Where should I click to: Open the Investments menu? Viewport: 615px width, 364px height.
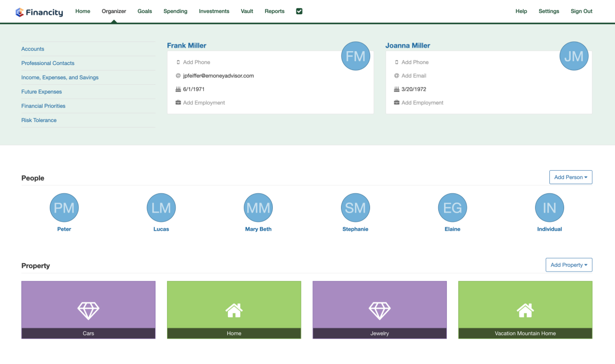tap(214, 11)
